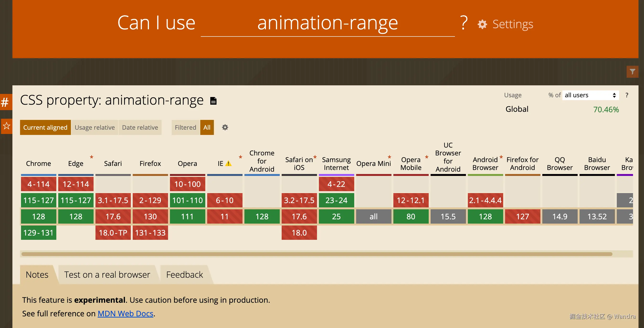
Task: Switch to Usage relative view
Action: tap(95, 127)
